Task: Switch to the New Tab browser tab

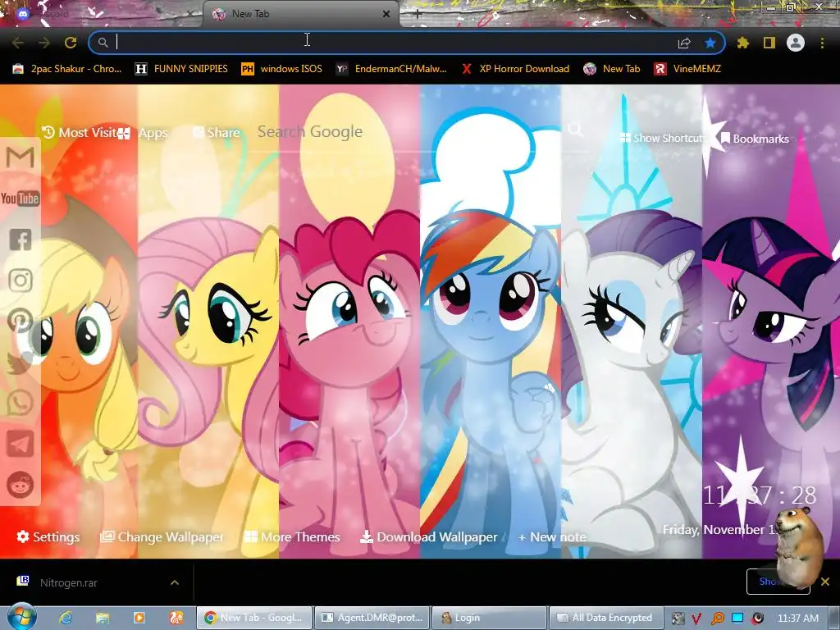Action: (300, 14)
